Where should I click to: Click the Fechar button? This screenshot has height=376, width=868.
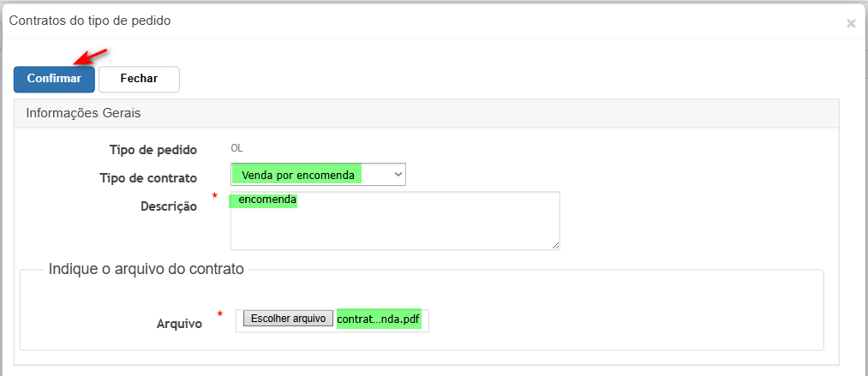pos(139,79)
